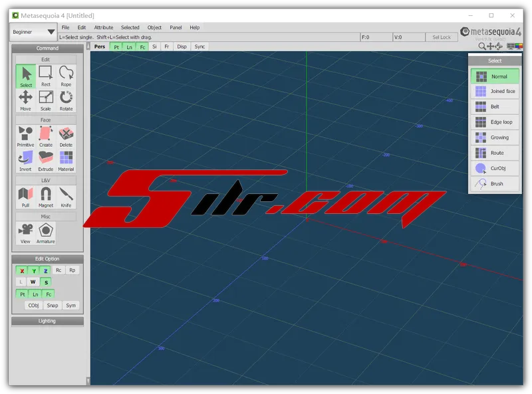This screenshot has height=394, width=532.
Task: Collapse the Edit Option panel header
Action: tap(47, 259)
